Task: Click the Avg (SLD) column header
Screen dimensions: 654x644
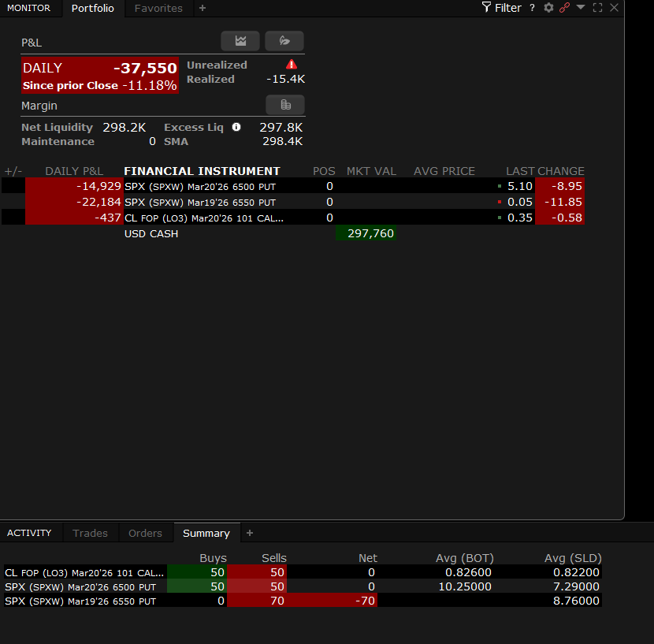Action: pos(573,558)
